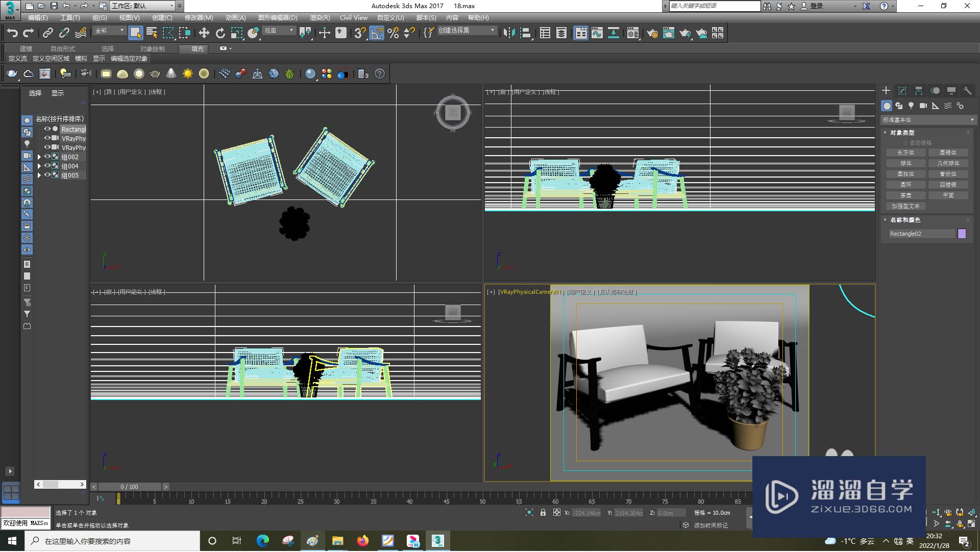Viewport: 980px width, 552px height.
Task: Toggle the Angle Snap button
Action: (x=377, y=33)
